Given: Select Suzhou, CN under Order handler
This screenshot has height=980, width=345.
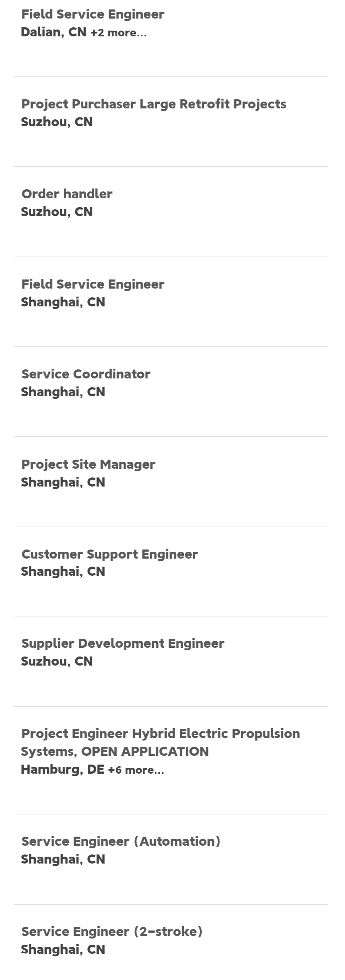Looking at the screenshot, I should click(57, 212).
